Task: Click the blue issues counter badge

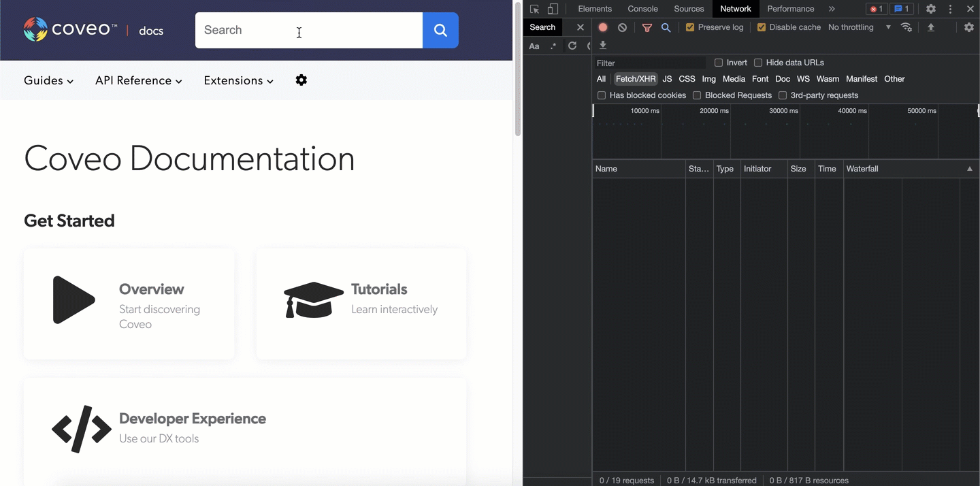Action: tap(901, 9)
